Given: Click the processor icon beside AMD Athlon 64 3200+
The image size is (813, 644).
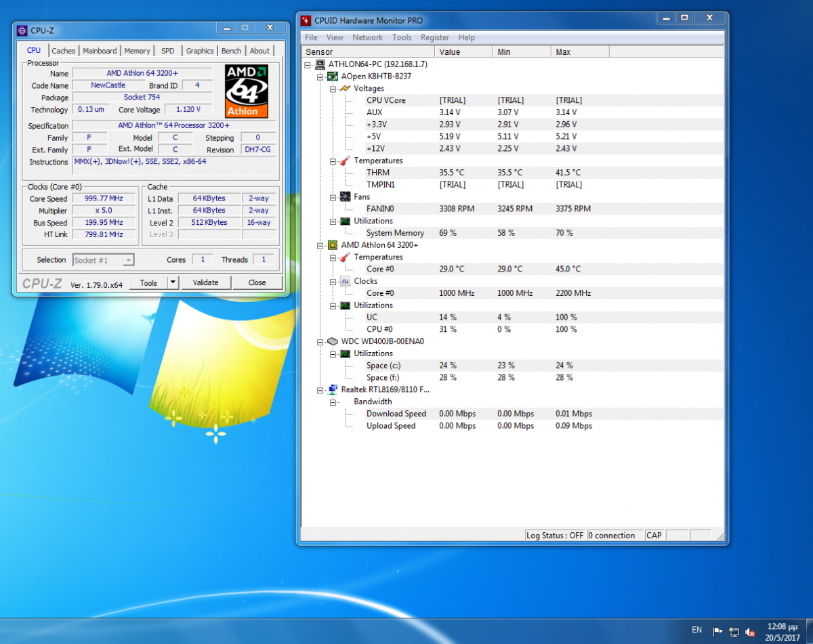Looking at the screenshot, I should [333, 245].
